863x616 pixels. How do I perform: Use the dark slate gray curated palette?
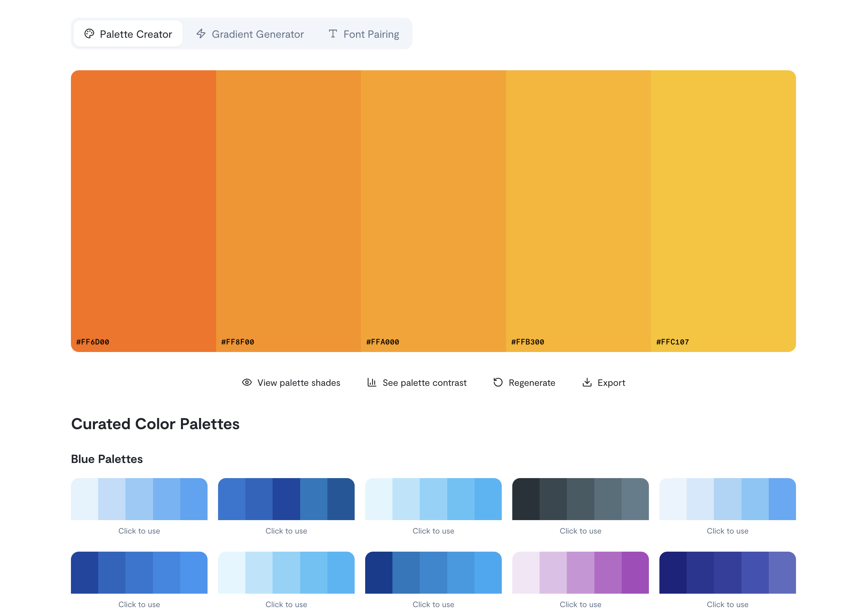click(580, 499)
